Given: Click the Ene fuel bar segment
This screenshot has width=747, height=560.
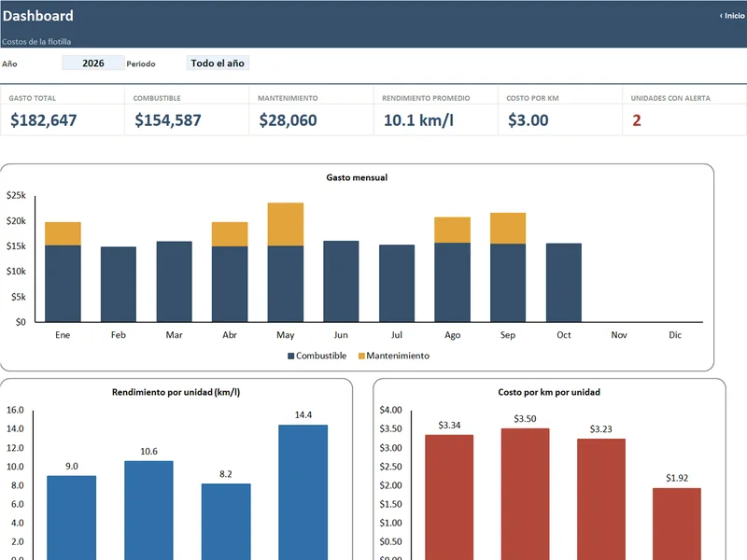Looking at the screenshot, I should point(63,284).
